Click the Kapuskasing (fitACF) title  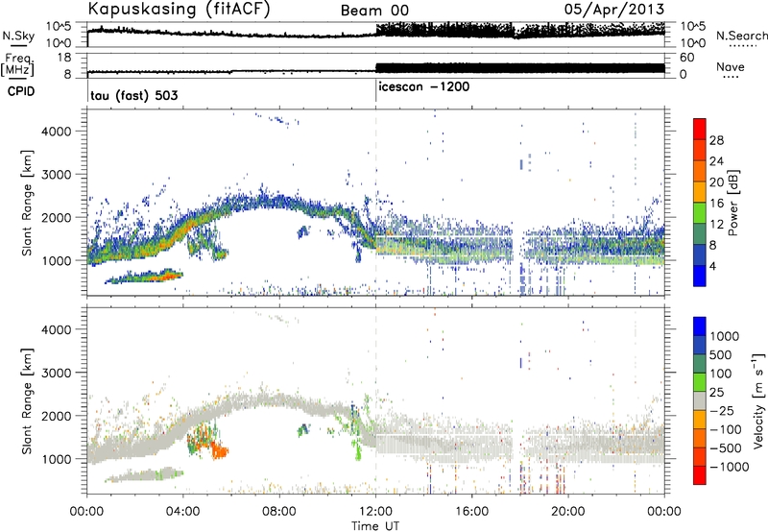coord(179,10)
